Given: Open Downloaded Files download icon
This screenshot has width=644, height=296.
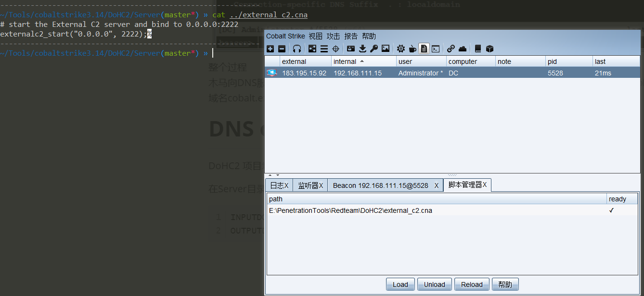Looking at the screenshot, I should click(362, 49).
